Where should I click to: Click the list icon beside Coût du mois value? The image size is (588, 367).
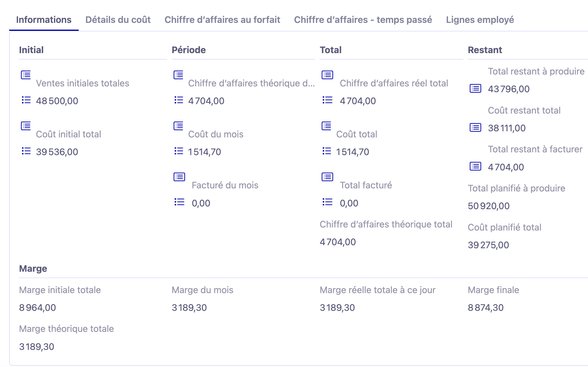178,151
